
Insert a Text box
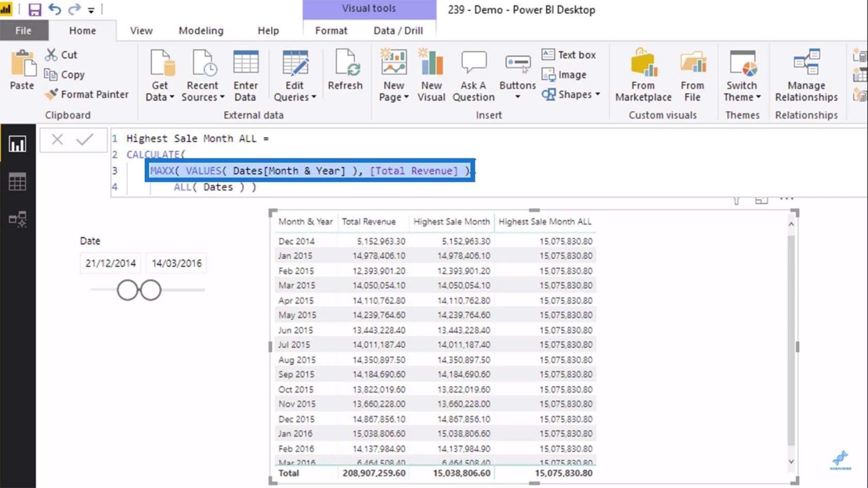point(569,55)
